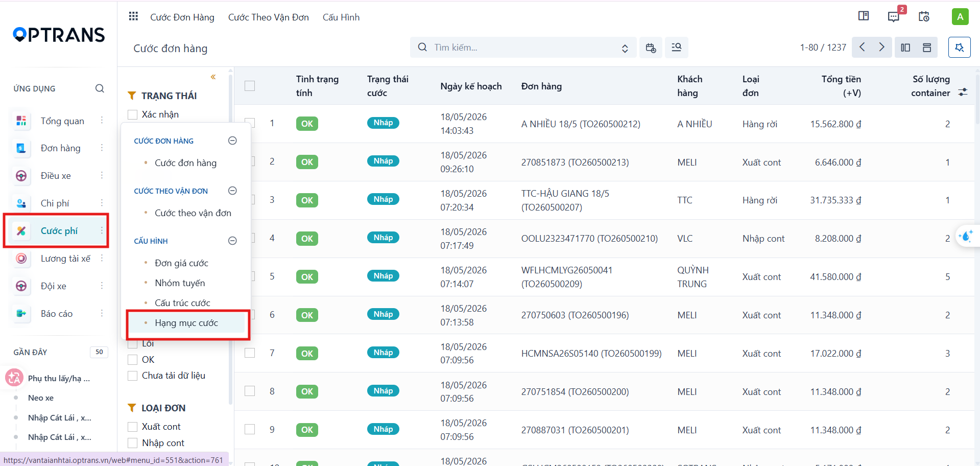Open the Đội xe app icon
980x466 pixels.
point(21,286)
